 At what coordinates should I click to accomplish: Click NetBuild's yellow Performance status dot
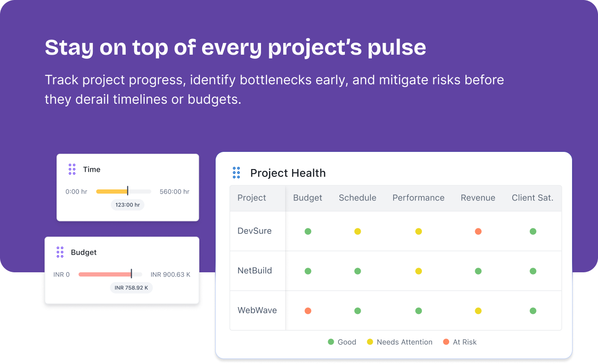(x=419, y=271)
